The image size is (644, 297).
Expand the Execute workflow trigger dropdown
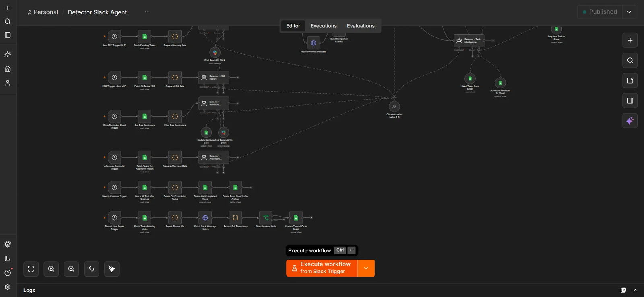tap(366, 268)
